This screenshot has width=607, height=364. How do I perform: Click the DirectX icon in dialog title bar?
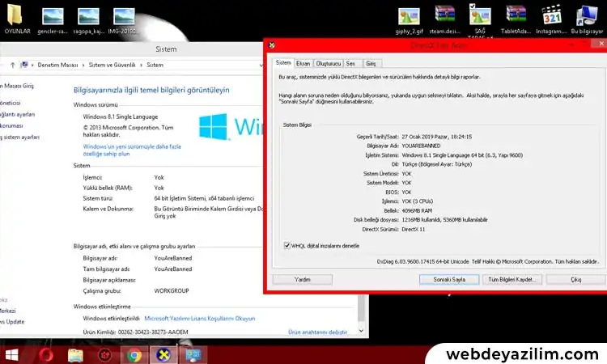272,44
